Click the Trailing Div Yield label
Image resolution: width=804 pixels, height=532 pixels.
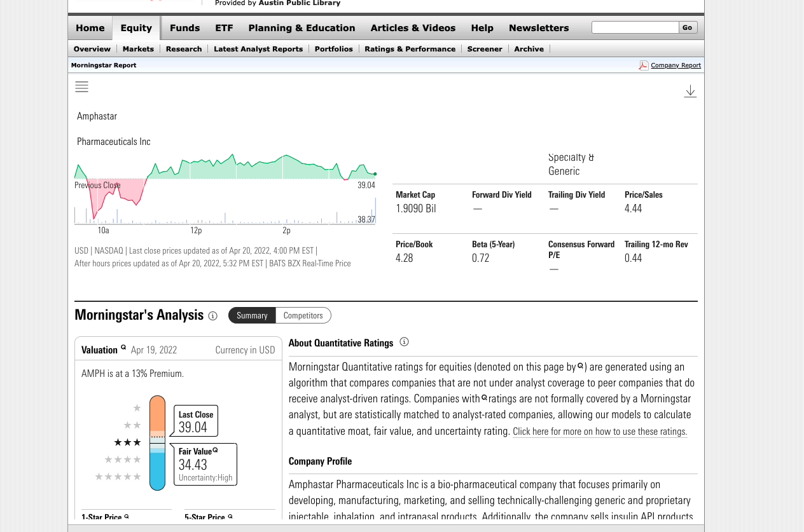[x=577, y=194]
